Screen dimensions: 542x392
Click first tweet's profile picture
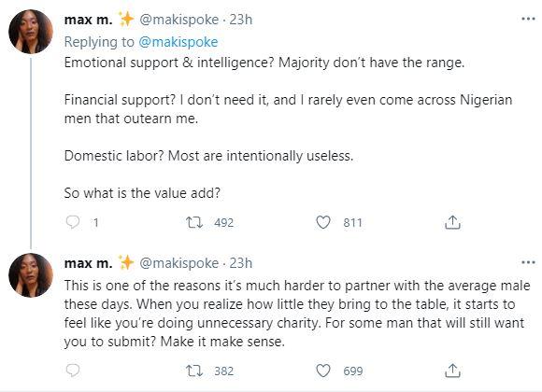31,32
